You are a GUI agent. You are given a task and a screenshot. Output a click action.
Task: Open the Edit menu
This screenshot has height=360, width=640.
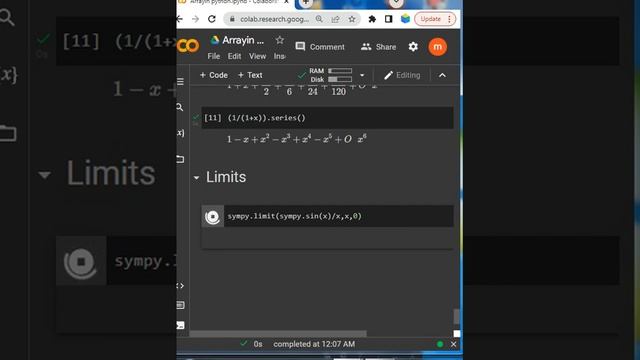tap(234, 56)
